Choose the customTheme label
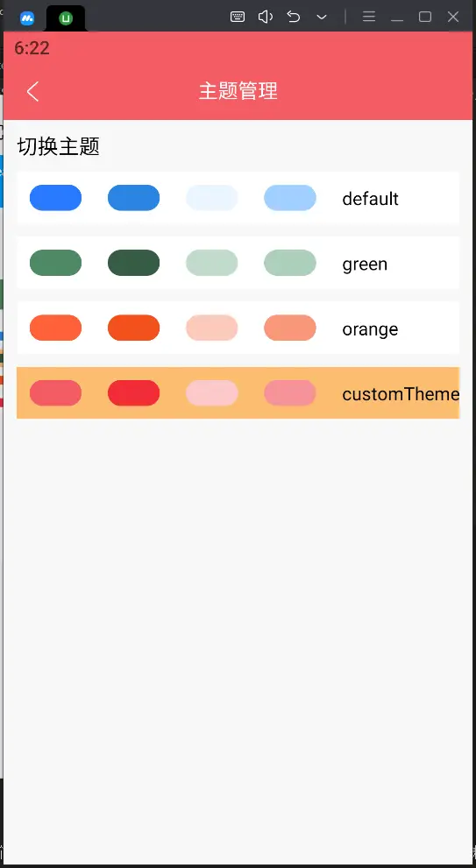Viewport: 476px width, 868px height. click(x=401, y=394)
